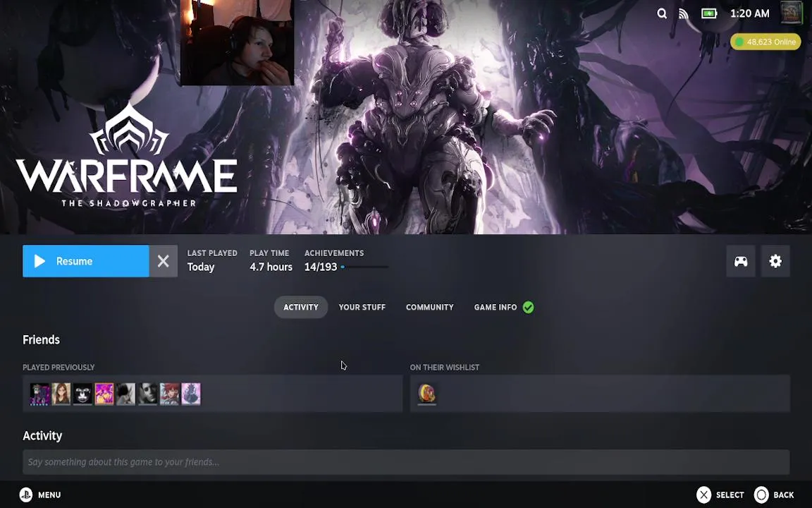Open the brown-haired girl friend avatar
The height and width of the screenshot is (508, 812).
(x=61, y=394)
